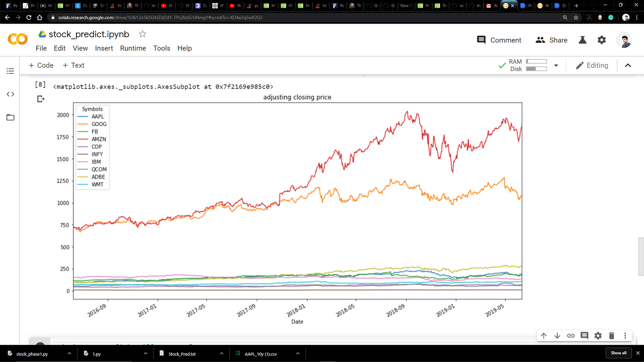Open the Stock_Pred.txt downloaded file
Screen dimensions: 644x362
point(182,354)
